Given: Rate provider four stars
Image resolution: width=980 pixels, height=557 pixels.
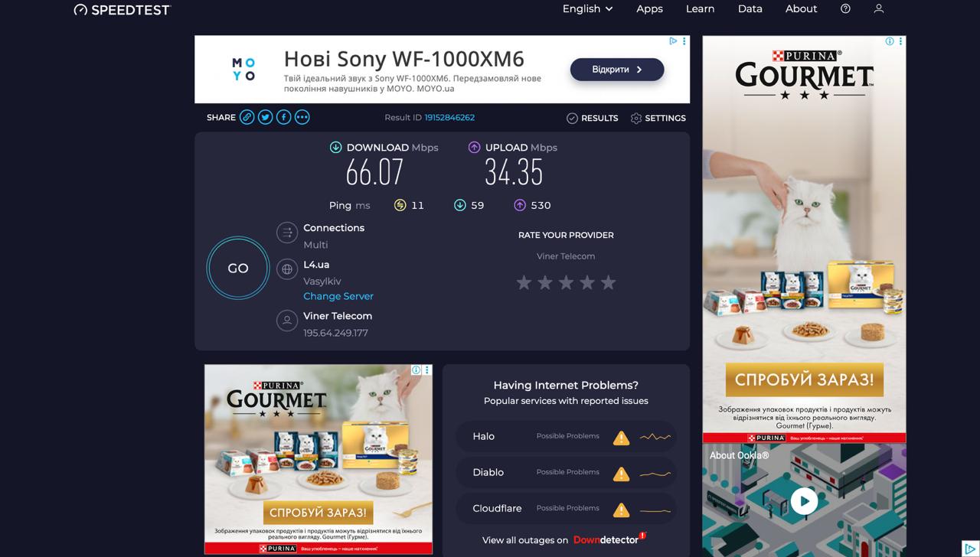Looking at the screenshot, I should point(587,283).
